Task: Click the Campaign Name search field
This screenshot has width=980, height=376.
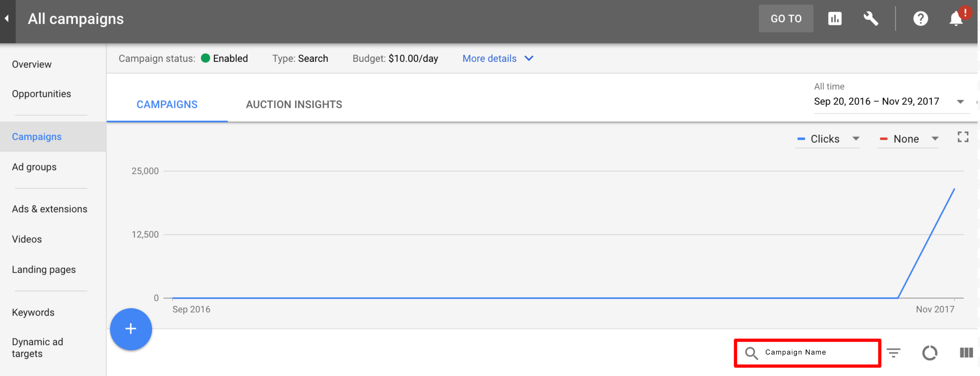Action: (814, 352)
